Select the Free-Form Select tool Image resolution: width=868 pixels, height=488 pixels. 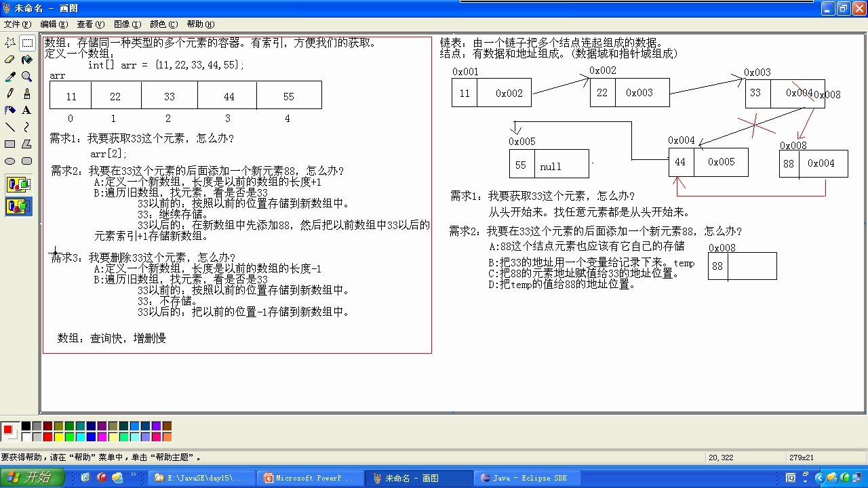point(10,43)
